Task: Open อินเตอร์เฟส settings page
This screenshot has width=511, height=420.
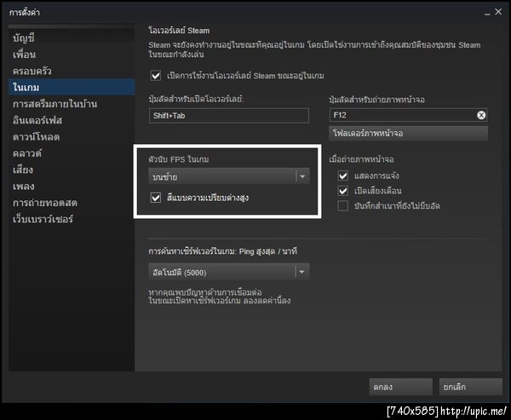Action: [x=72, y=120]
